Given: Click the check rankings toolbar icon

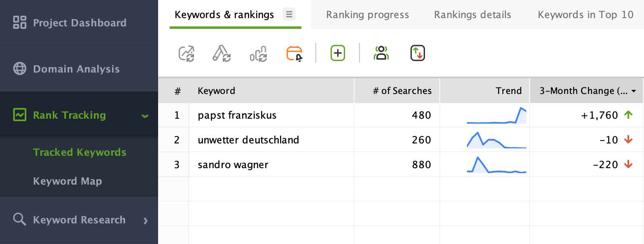Looking at the screenshot, I should [x=187, y=54].
